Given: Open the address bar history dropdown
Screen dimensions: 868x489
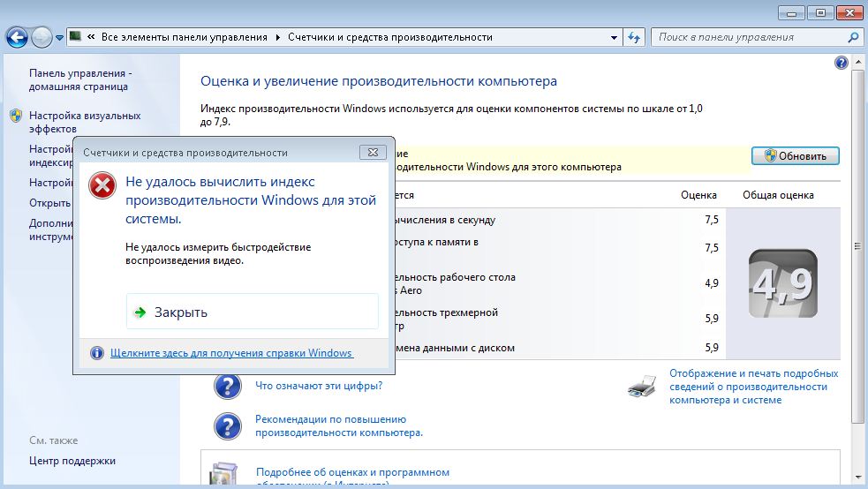Looking at the screenshot, I should coord(614,38).
